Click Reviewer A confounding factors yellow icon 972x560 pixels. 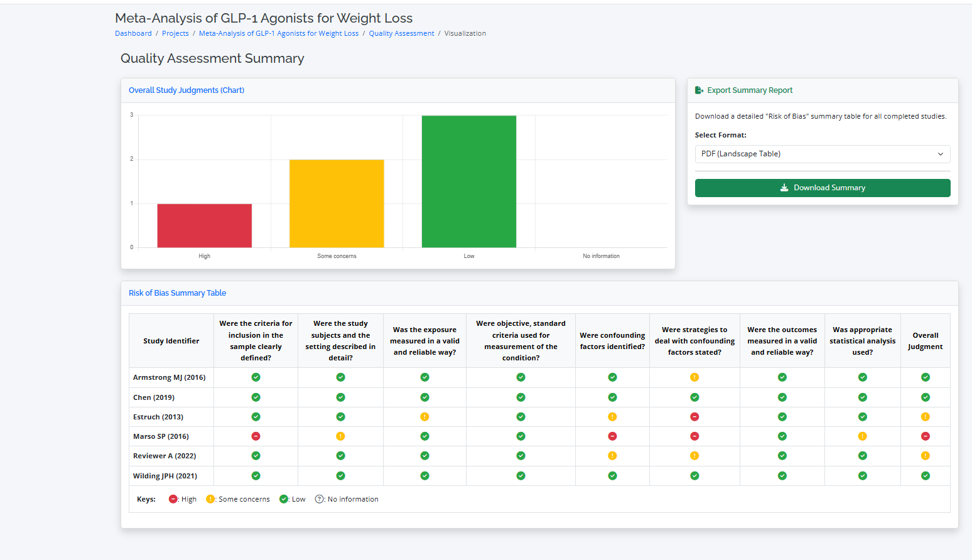612,456
